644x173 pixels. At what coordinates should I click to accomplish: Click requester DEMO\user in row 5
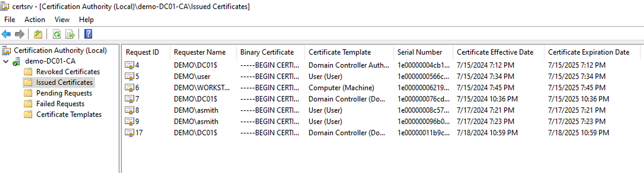point(192,76)
